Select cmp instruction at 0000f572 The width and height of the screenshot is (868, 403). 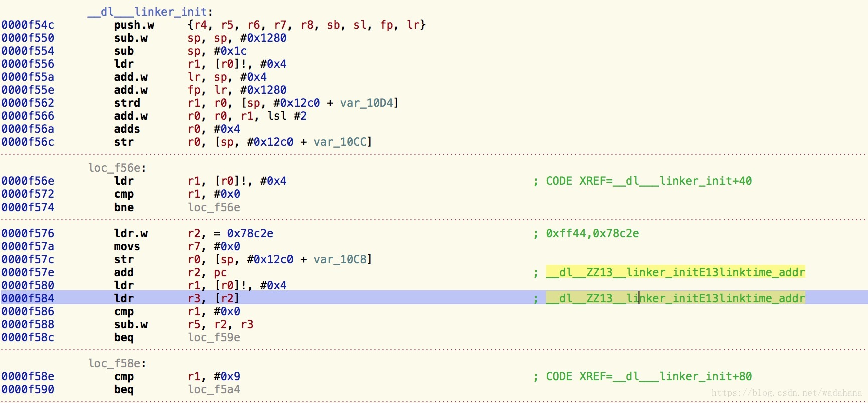point(124,194)
